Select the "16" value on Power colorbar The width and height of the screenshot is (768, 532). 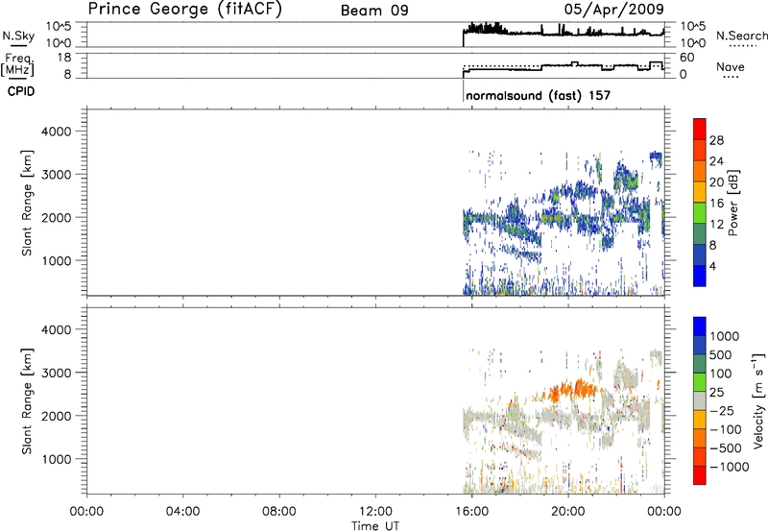716,204
